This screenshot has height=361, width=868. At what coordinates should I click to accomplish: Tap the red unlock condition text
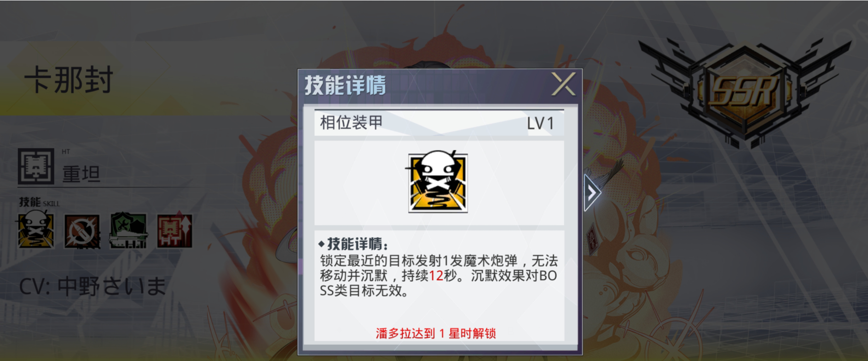[x=436, y=333]
